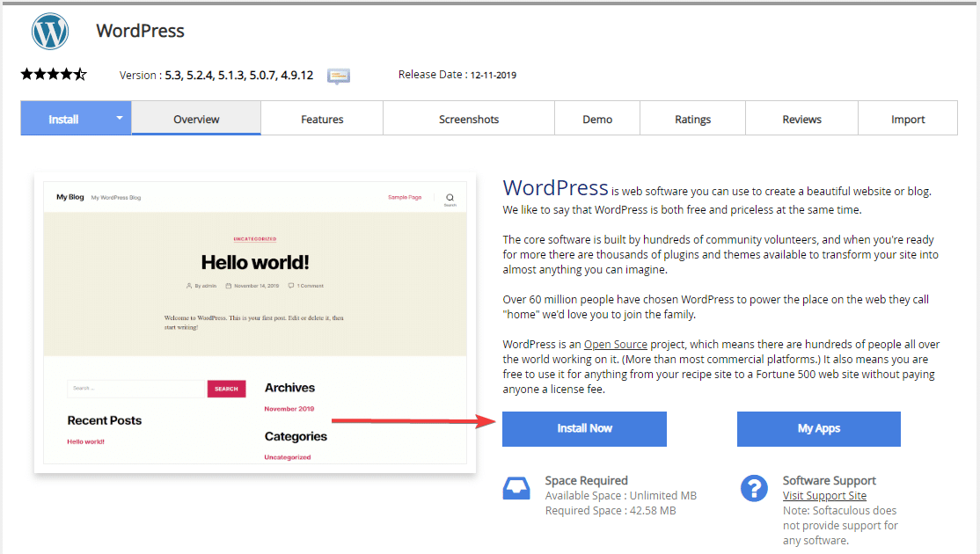The height and width of the screenshot is (554, 980).
Task: Open the Features tab
Action: pos(322,120)
